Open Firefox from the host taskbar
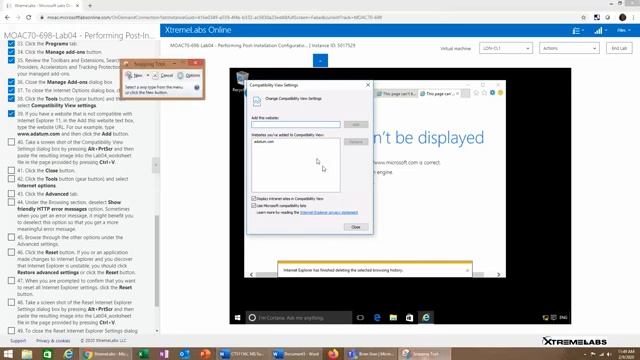The height and width of the screenshot is (360, 640). [x=333, y=354]
